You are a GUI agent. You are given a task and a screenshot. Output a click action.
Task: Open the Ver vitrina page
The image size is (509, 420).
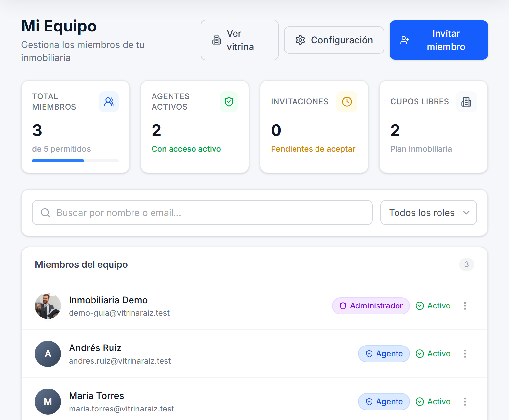[240, 40]
